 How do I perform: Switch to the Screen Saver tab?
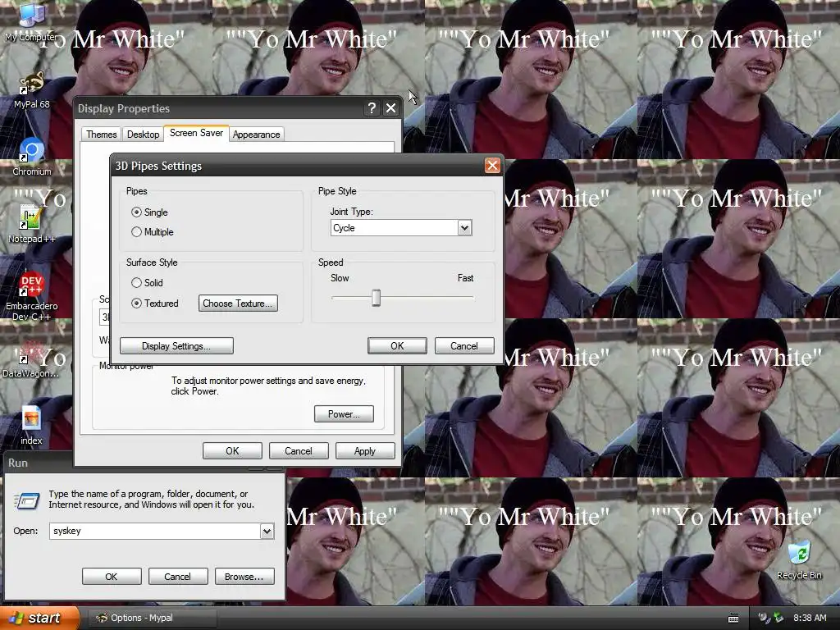pos(196,133)
